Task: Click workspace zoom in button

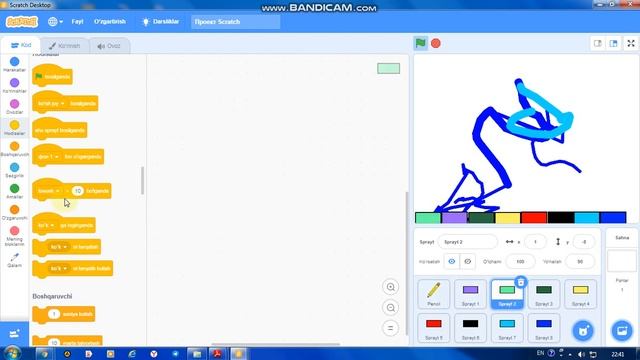Action: [x=391, y=287]
